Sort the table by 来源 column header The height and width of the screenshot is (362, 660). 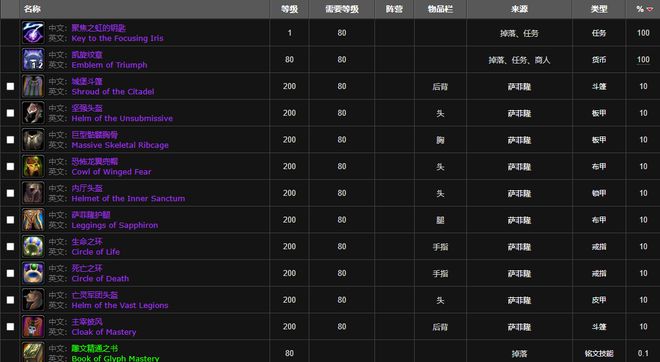point(519,9)
